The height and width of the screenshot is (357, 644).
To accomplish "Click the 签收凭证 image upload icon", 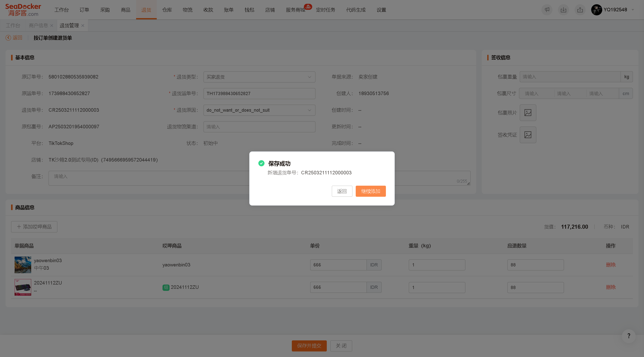I will coord(528,135).
